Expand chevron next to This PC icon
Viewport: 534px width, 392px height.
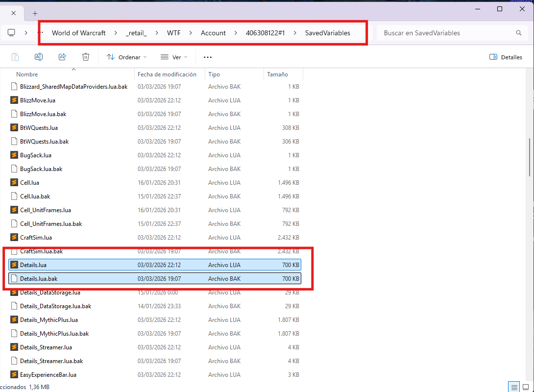26,33
